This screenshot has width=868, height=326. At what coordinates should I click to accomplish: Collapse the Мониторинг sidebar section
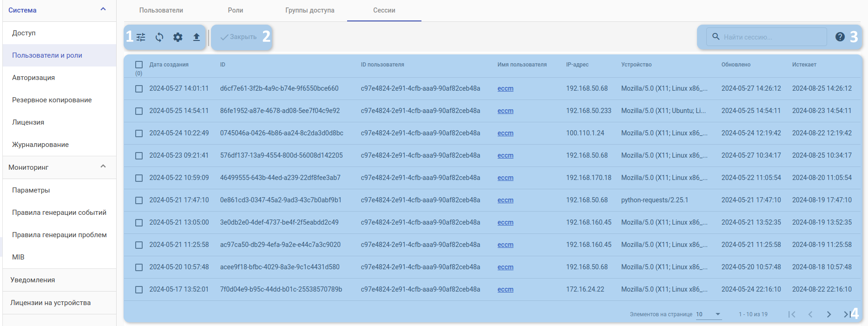103,167
